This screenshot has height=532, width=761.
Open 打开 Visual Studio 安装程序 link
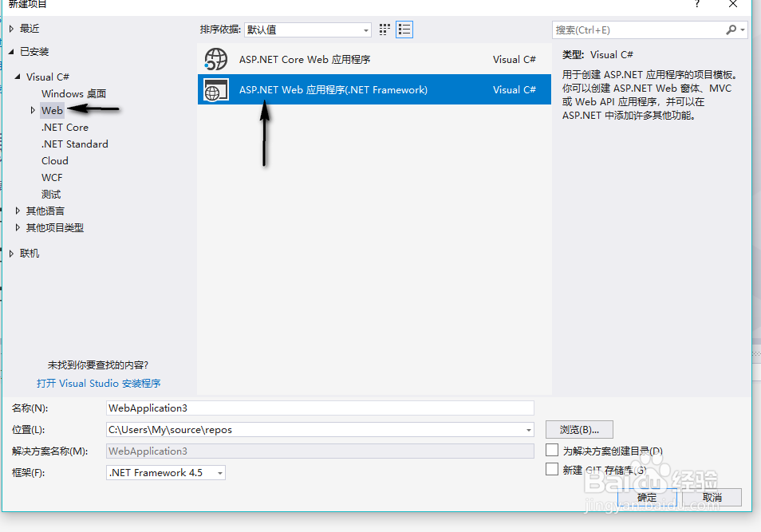[x=98, y=383]
